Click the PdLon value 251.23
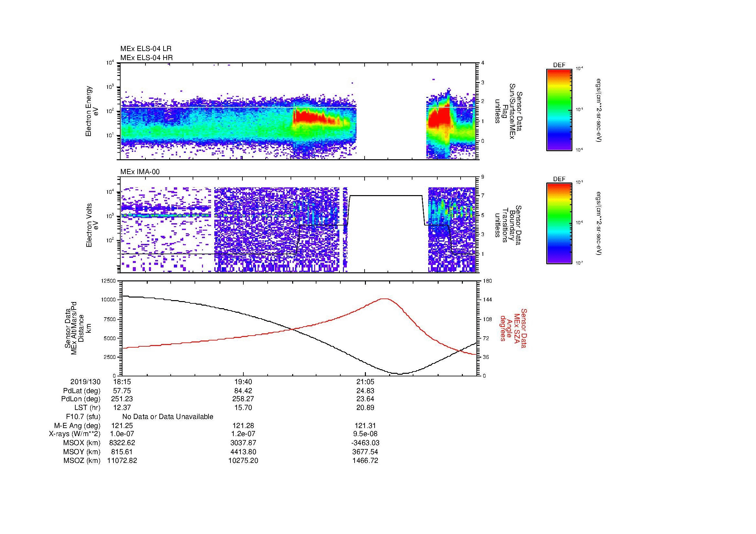Screen dimensions: 756x534 click(x=122, y=399)
